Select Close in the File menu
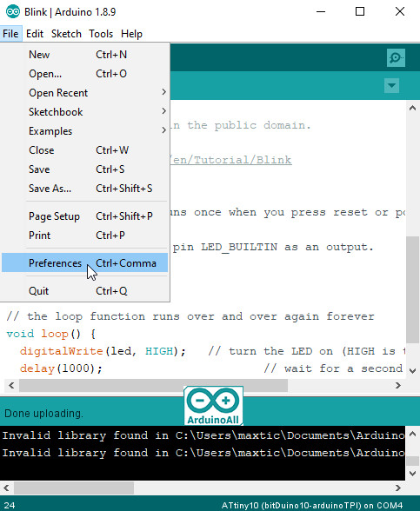This screenshot has width=420, height=511. coord(85,150)
